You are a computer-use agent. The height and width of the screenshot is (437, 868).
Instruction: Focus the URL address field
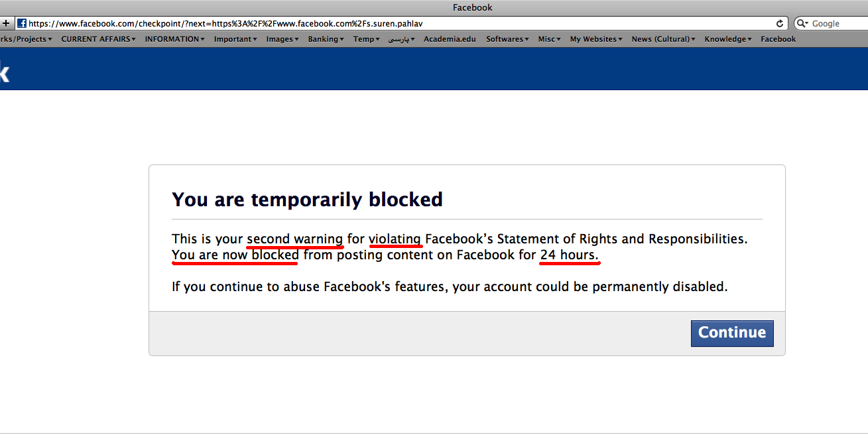pos(398,23)
